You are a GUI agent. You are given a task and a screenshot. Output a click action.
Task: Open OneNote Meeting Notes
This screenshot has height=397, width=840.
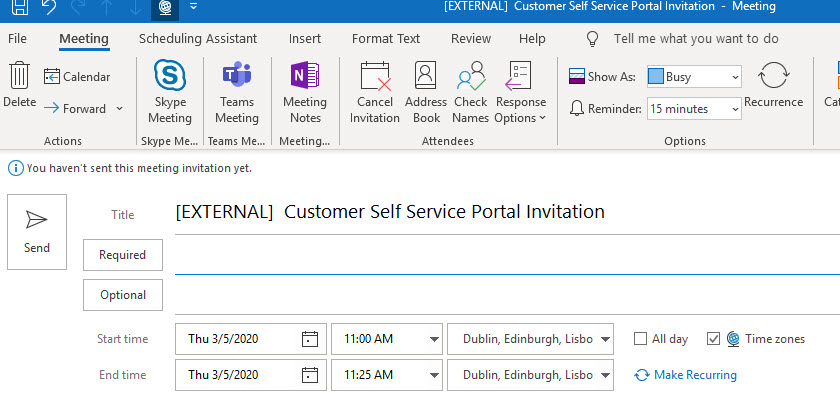click(x=305, y=92)
